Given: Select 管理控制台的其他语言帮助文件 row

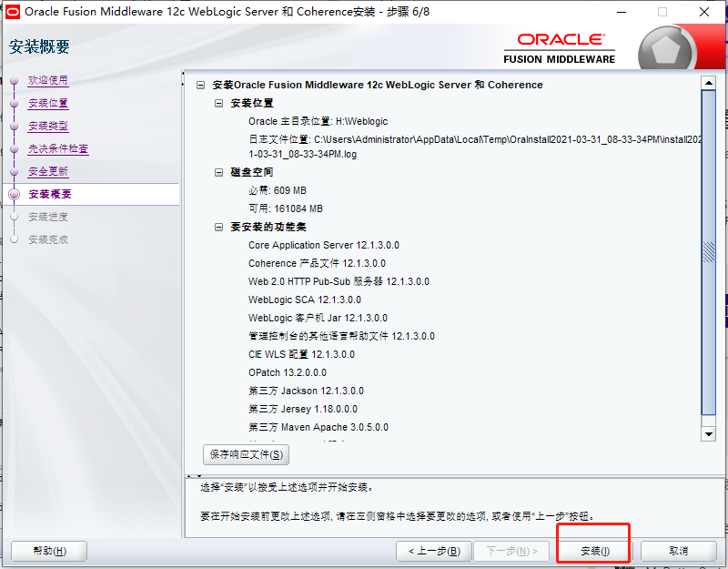Looking at the screenshot, I should point(342,336).
